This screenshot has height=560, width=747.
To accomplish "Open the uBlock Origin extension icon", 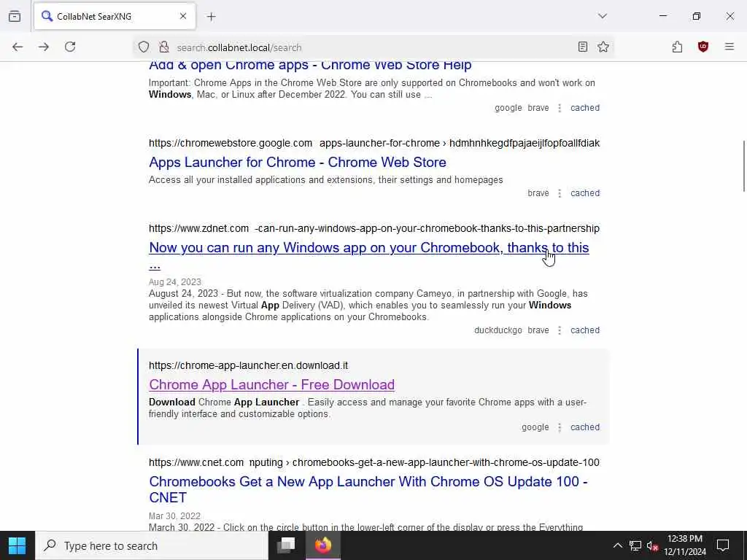I will [x=703, y=47].
